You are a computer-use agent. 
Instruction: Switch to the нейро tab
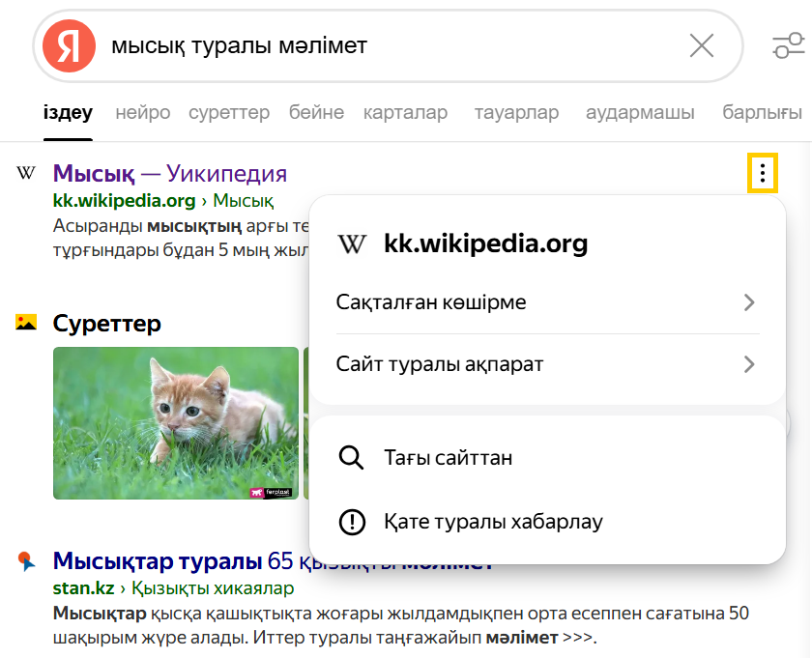tap(142, 113)
